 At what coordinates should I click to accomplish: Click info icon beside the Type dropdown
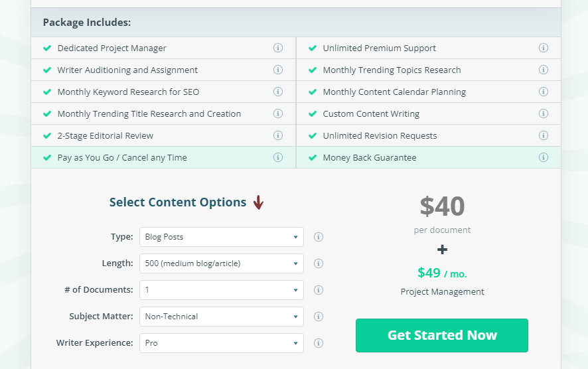click(319, 237)
